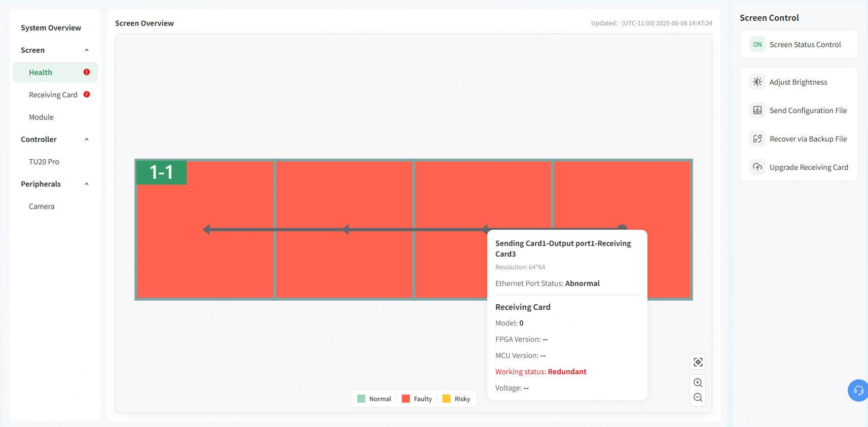
Task: Click the Faulty red legend swatch
Action: tap(406, 399)
